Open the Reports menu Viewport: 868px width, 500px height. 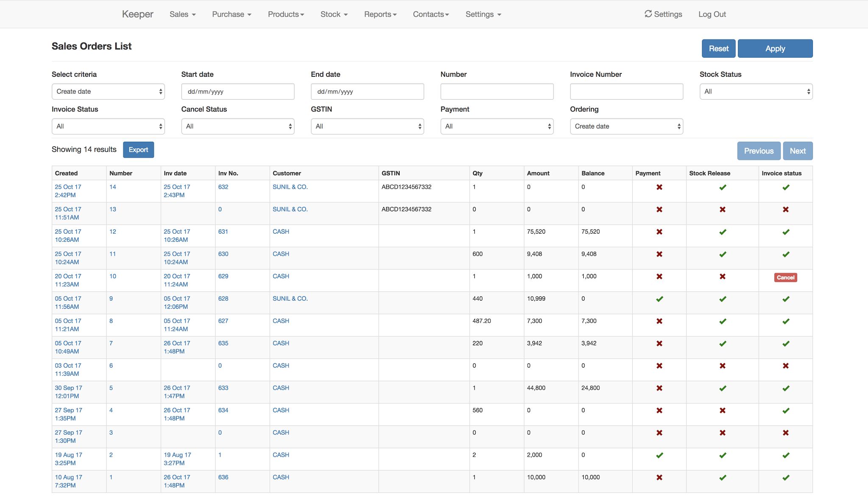pos(380,14)
